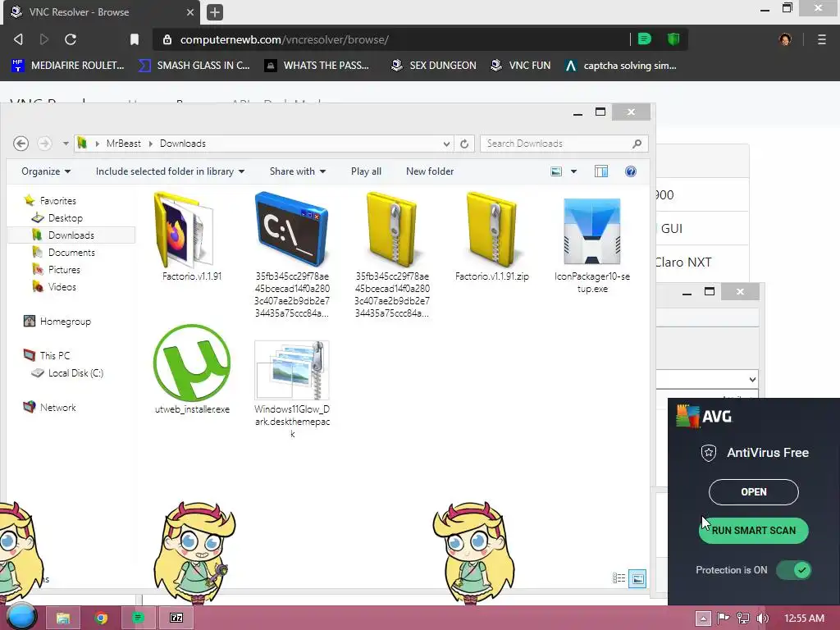Click the browser forward navigation arrow
840x630 pixels.
pos(44,39)
